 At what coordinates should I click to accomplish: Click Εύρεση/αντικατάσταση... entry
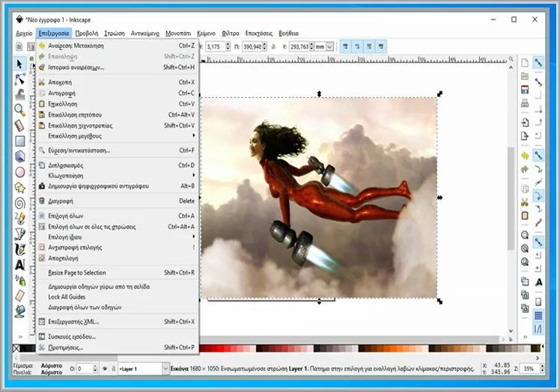[117, 150]
